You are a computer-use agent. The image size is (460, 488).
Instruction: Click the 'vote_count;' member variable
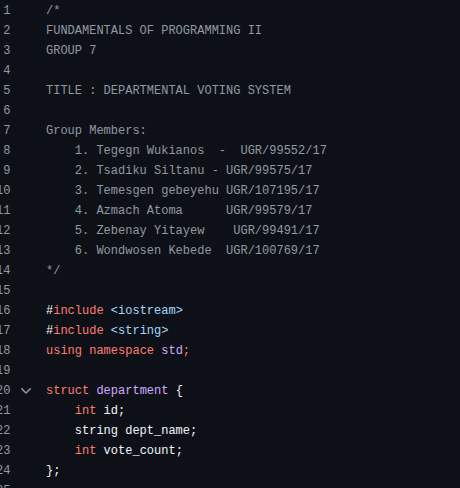coord(143,450)
